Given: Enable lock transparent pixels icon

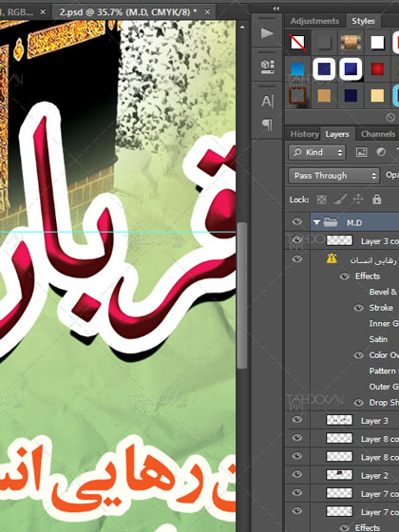Looking at the screenshot, I should point(321,199).
